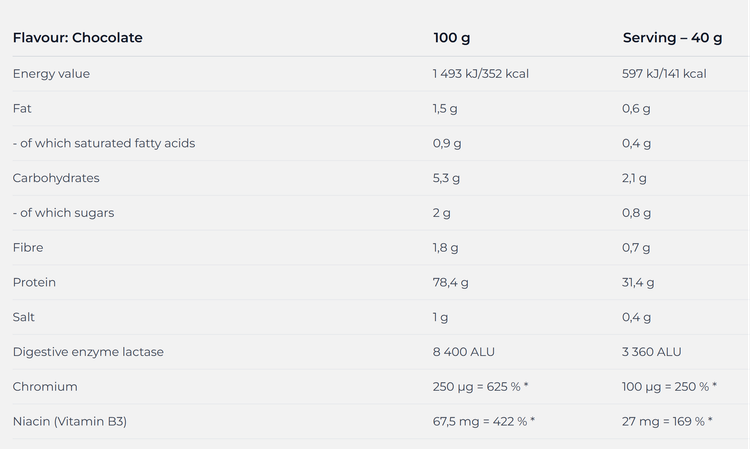Select the 'Fibre' row label
The height and width of the screenshot is (449, 750).
pyautogui.click(x=28, y=247)
